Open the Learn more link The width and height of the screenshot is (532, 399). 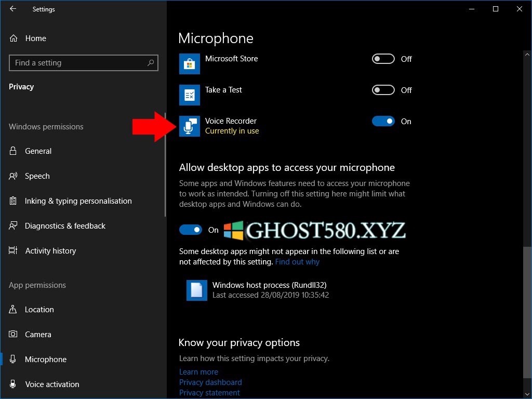tap(198, 372)
